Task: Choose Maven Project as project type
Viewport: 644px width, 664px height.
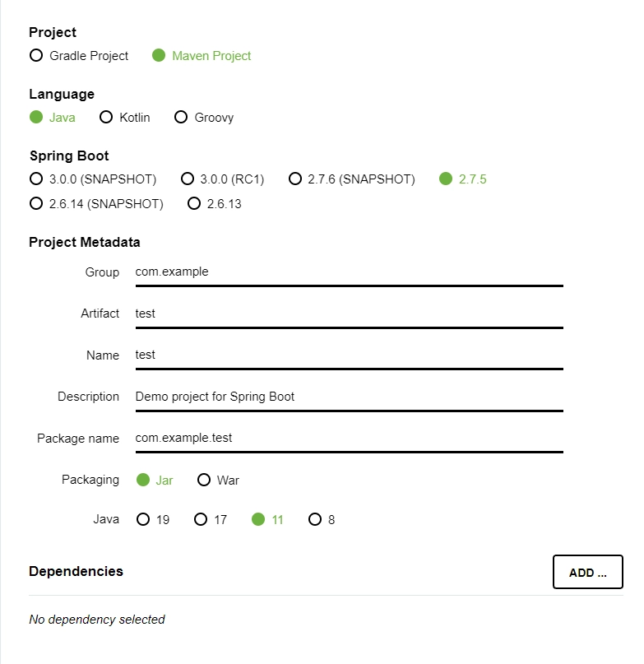Action: 160,56
